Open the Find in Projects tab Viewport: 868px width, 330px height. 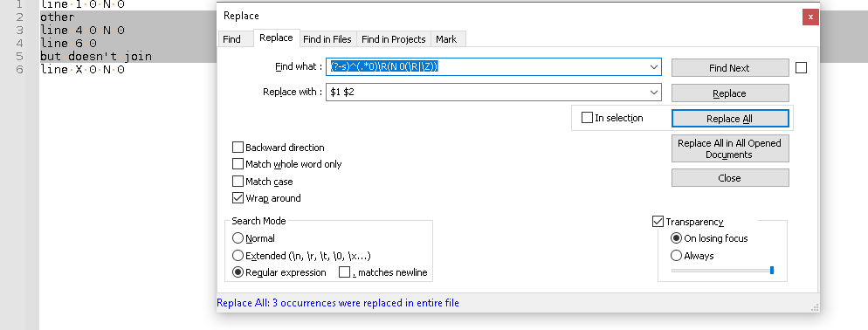(393, 39)
